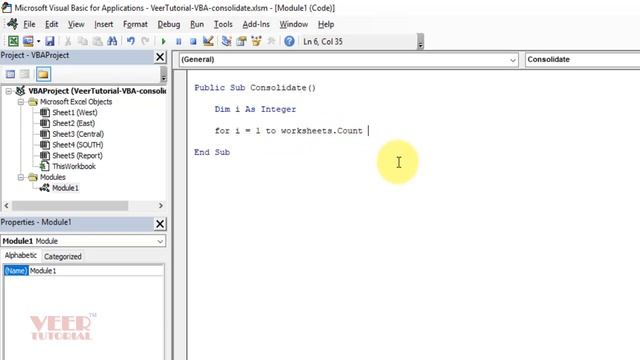This screenshot has height=360, width=640.
Task: Open the Debug menu
Action: point(169,24)
